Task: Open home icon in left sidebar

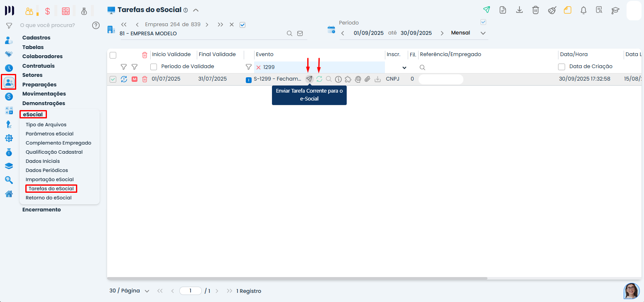Action: (x=9, y=194)
